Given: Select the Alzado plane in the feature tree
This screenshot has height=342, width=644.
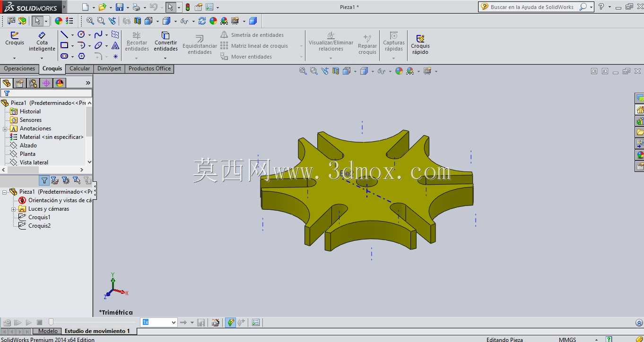Looking at the screenshot, I should pos(28,145).
